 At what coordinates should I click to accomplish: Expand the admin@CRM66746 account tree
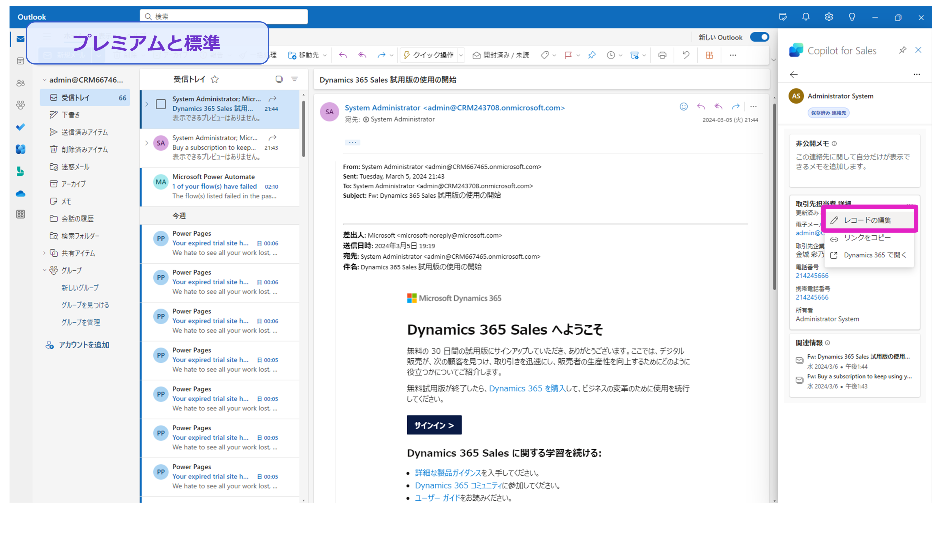click(x=44, y=80)
